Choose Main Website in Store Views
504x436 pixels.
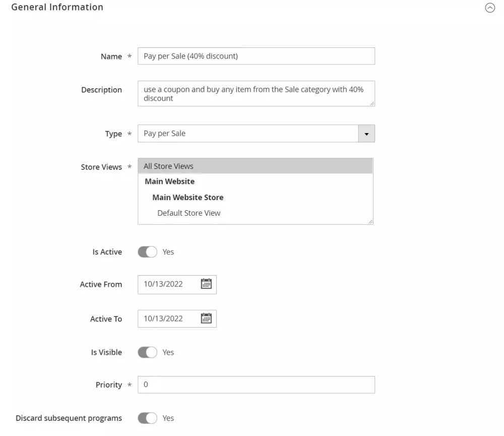tap(169, 181)
